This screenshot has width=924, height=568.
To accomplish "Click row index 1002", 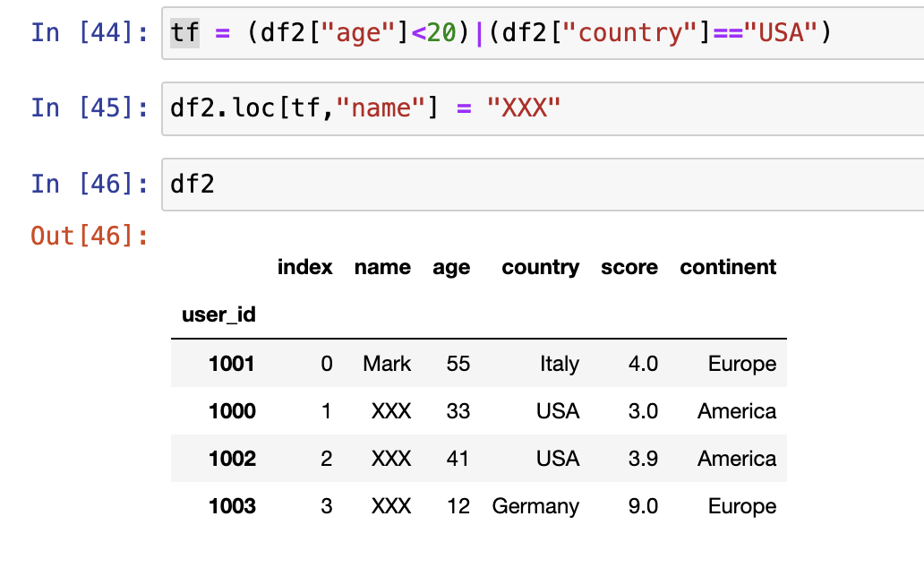I will pos(232,459).
